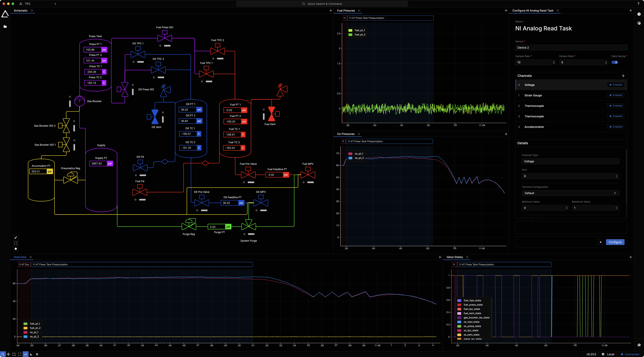Click the clock icon in right sidebar
Image resolution: width=644 pixels, height=357 pixels.
click(x=639, y=14)
